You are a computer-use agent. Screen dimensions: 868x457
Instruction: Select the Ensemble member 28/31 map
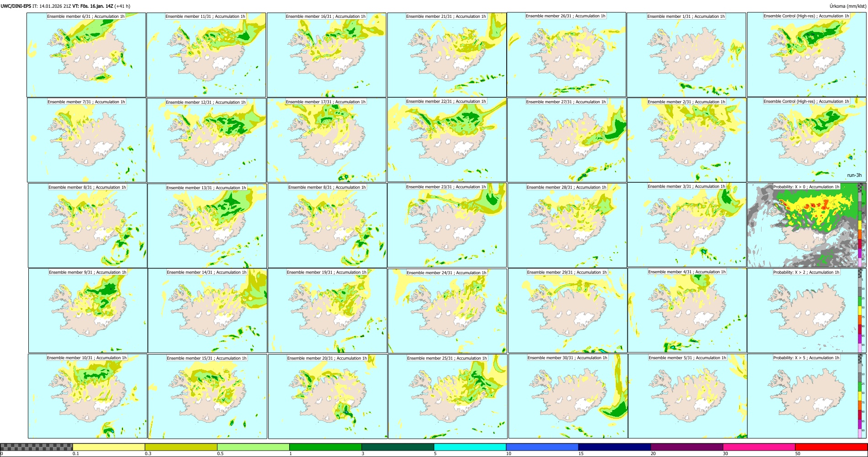click(x=567, y=226)
